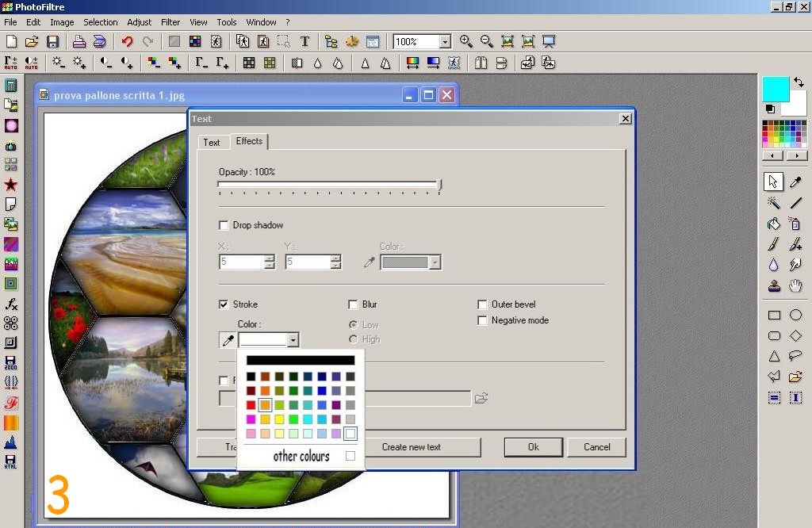The width and height of the screenshot is (812, 528).
Task: Select the Magic wand tool
Action: click(774, 203)
